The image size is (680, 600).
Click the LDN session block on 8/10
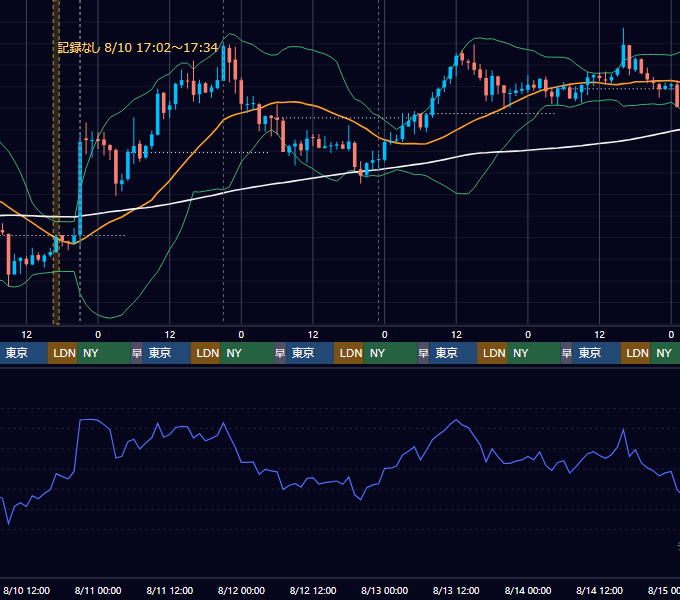(62, 353)
